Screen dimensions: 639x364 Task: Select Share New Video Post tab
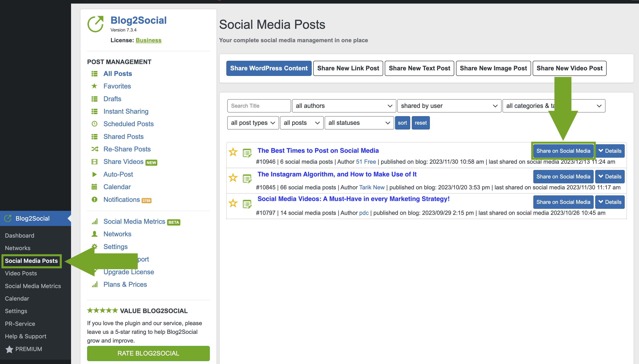pos(570,68)
